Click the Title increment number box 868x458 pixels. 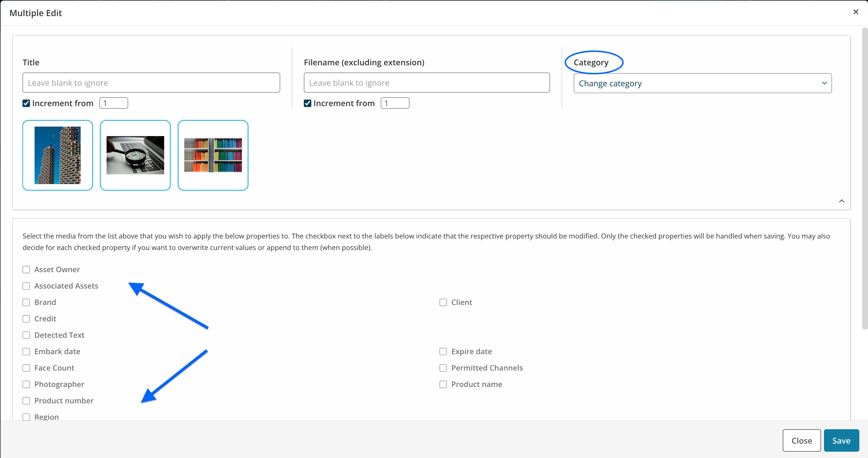click(113, 103)
